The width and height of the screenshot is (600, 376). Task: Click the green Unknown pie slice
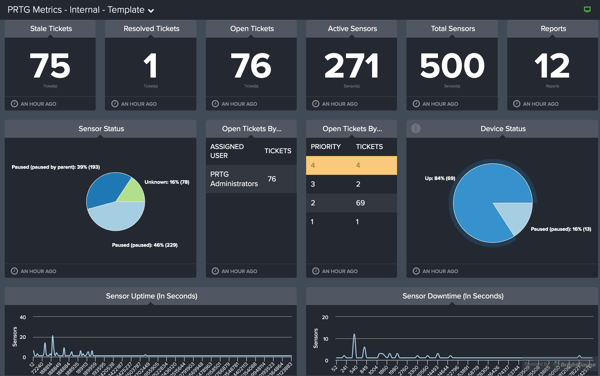133,191
